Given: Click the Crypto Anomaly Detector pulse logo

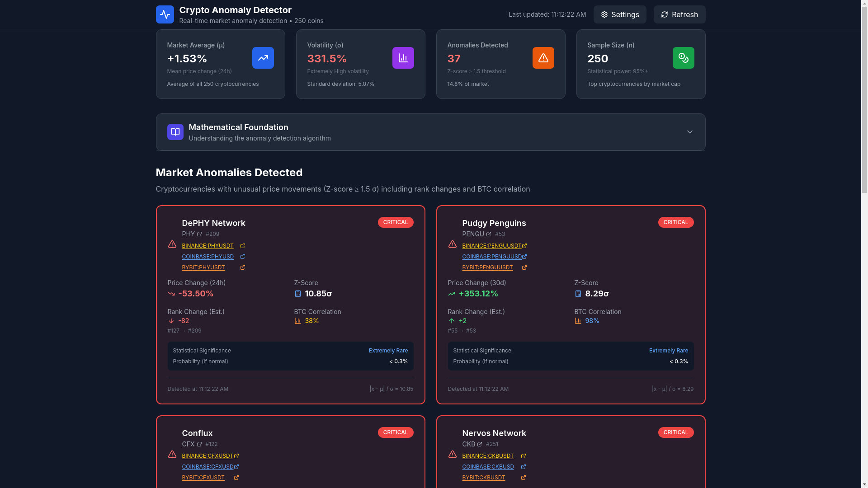Looking at the screenshot, I should [165, 14].
